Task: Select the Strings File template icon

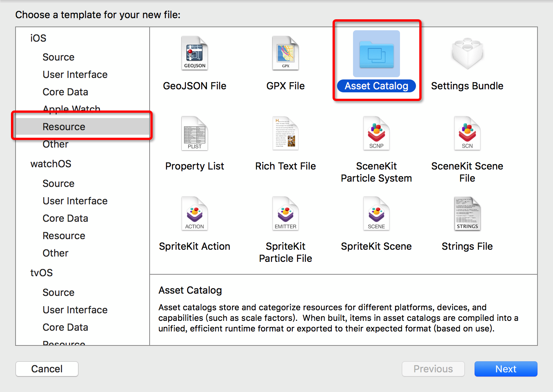Action: pyautogui.click(x=467, y=214)
